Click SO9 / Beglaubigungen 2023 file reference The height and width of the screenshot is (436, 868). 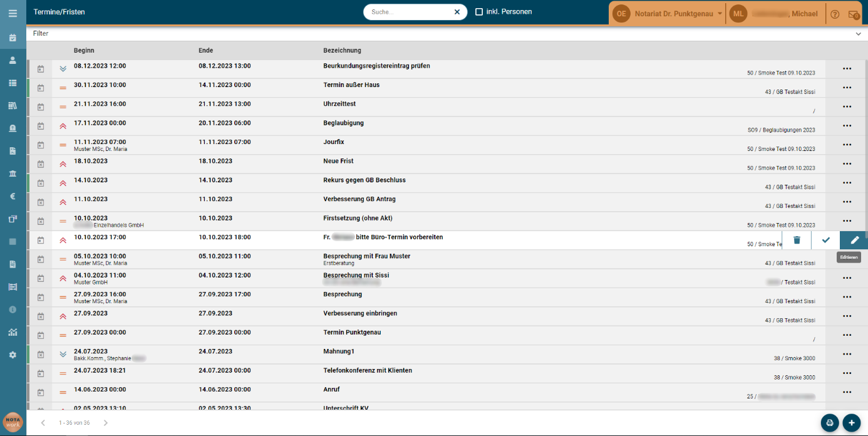coord(782,130)
